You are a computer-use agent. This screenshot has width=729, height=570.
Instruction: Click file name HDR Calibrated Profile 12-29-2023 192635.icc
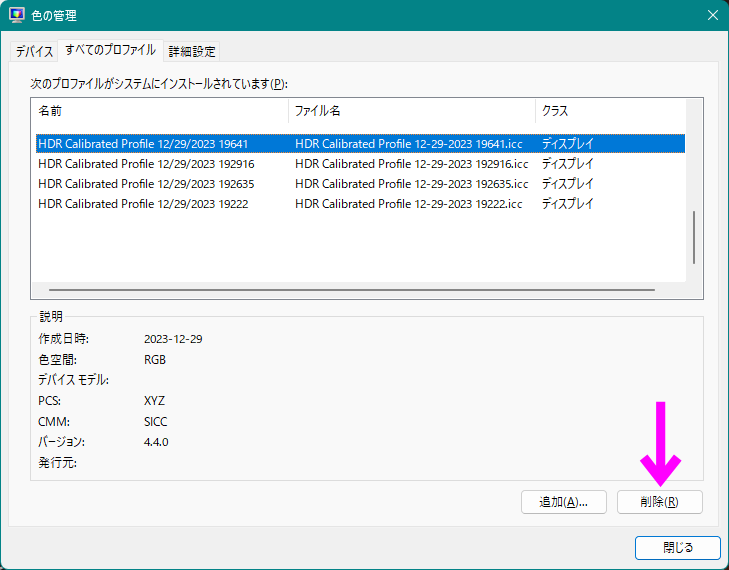(x=411, y=184)
